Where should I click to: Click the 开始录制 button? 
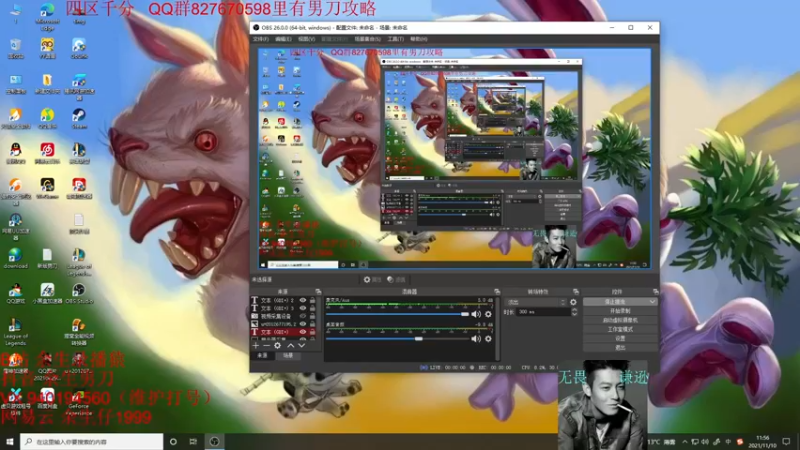point(620,311)
